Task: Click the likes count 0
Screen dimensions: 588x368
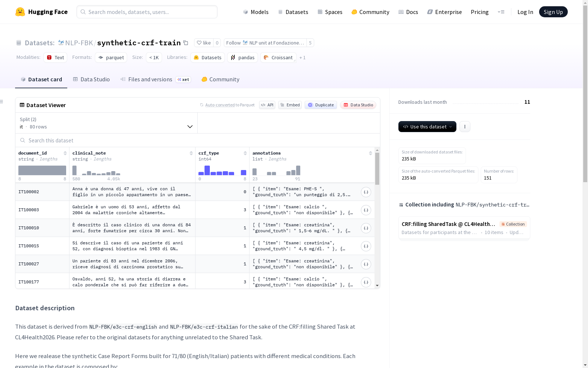Action: pos(217,43)
